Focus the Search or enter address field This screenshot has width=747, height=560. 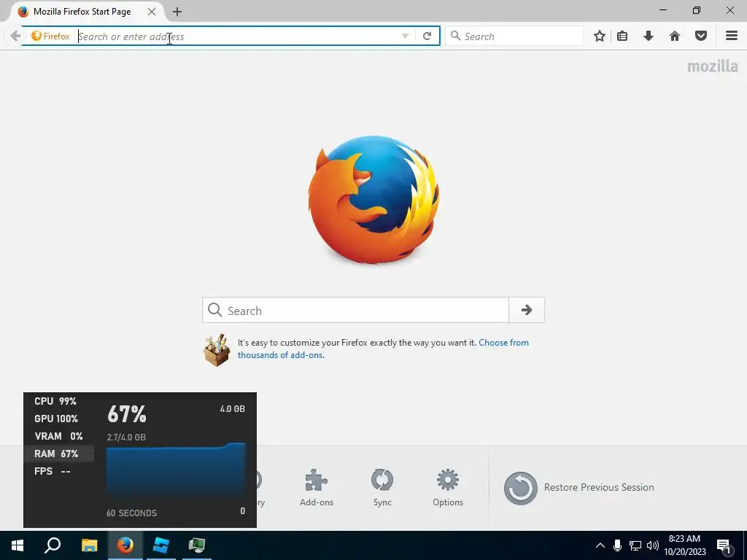click(237, 36)
